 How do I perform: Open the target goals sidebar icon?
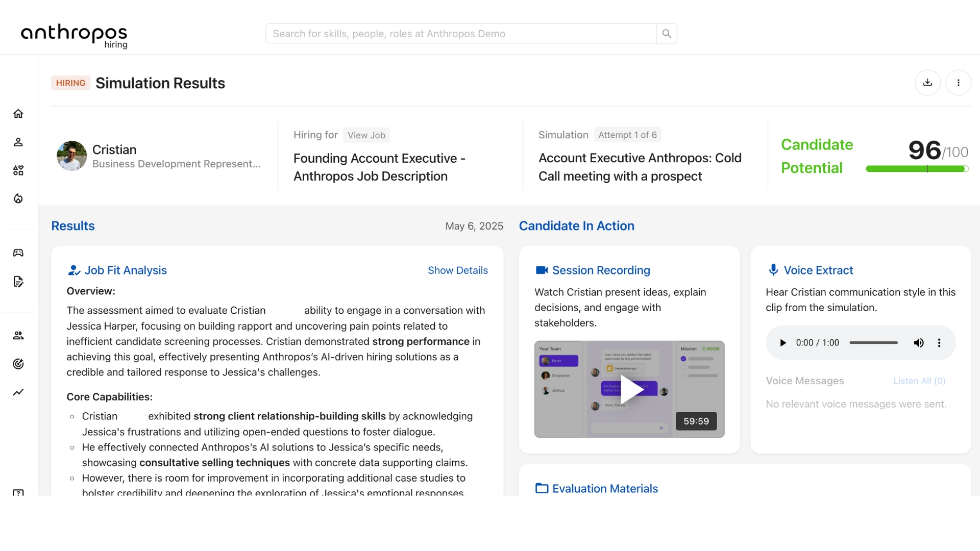(x=18, y=364)
